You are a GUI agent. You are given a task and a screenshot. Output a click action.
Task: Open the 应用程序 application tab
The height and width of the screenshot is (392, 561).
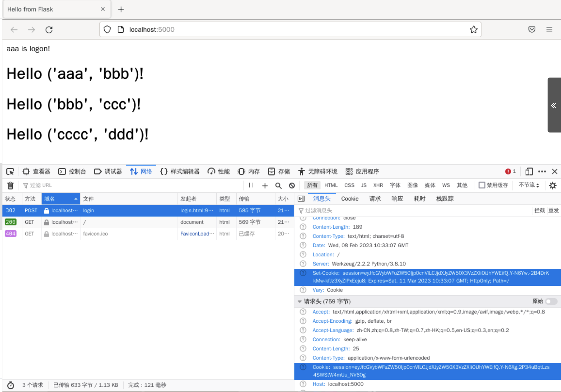click(362, 172)
